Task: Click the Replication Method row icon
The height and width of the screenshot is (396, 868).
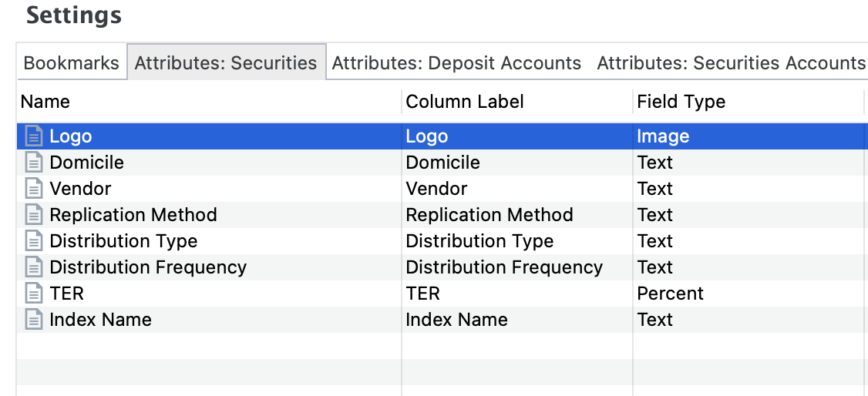Action: (x=33, y=215)
